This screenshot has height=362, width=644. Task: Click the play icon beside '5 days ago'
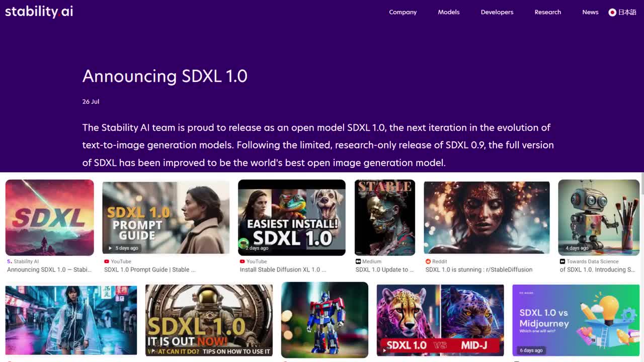[x=110, y=248]
